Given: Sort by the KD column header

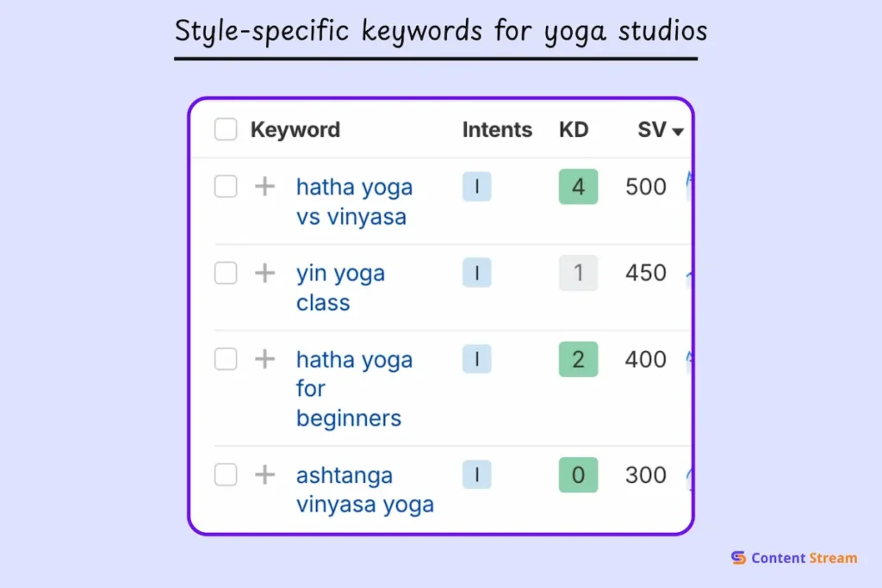Looking at the screenshot, I should point(575,129).
